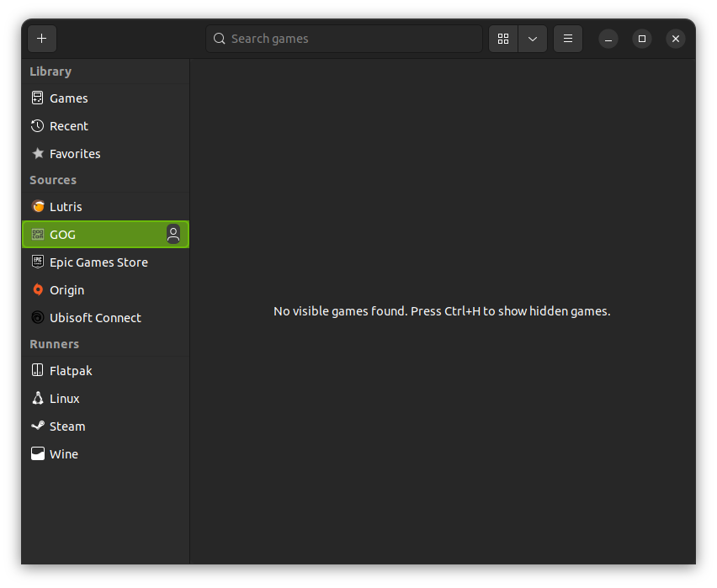717x588 pixels.
Task: Click the Lutris orange logo icon
Action: click(38, 206)
